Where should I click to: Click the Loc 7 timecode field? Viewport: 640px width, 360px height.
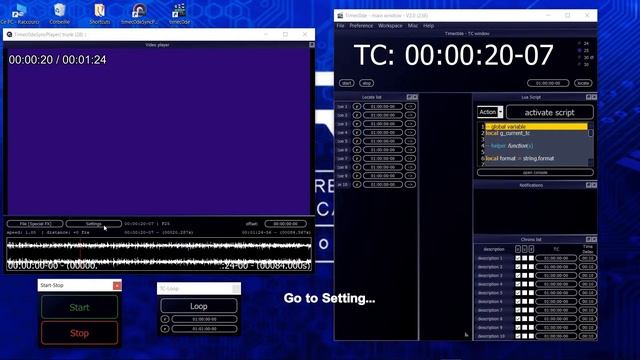[383, 158]
